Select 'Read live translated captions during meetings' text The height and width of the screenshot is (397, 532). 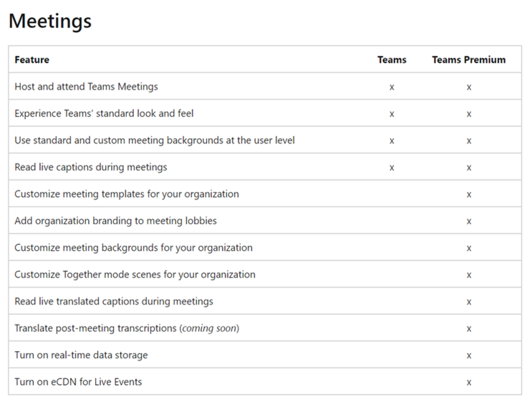[113, 301]
